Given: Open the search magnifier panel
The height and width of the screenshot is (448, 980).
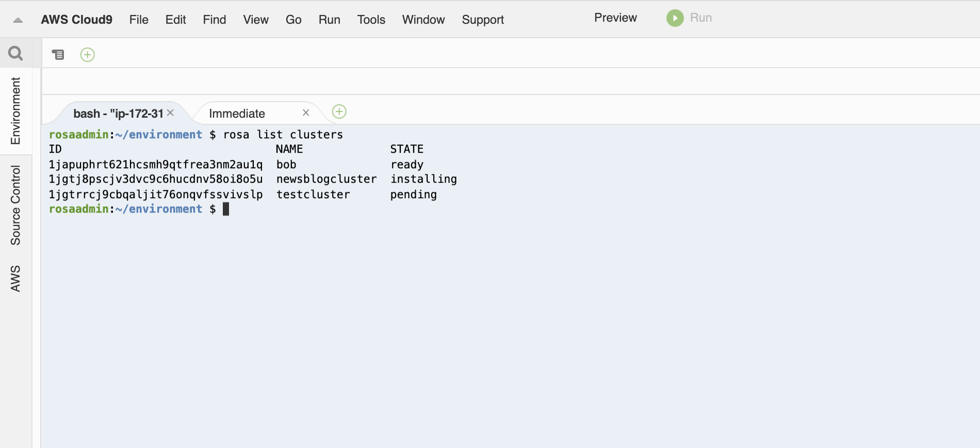Looking at the screenshot, I should click(x=15, y=53).
